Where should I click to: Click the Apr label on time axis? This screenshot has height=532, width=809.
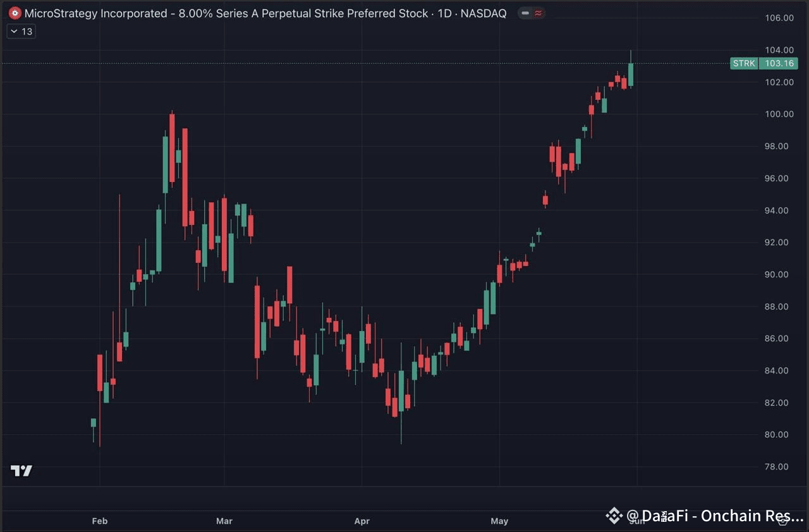click(x=362, y=521)
